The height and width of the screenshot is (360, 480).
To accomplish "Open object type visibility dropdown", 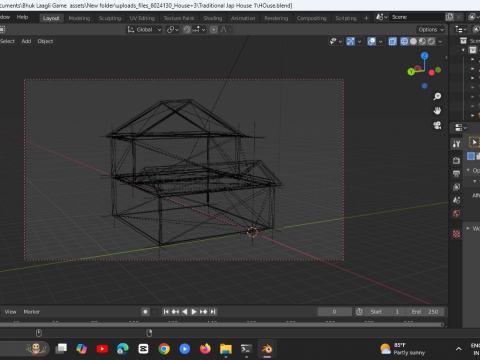I will click(x=336, y=41).
